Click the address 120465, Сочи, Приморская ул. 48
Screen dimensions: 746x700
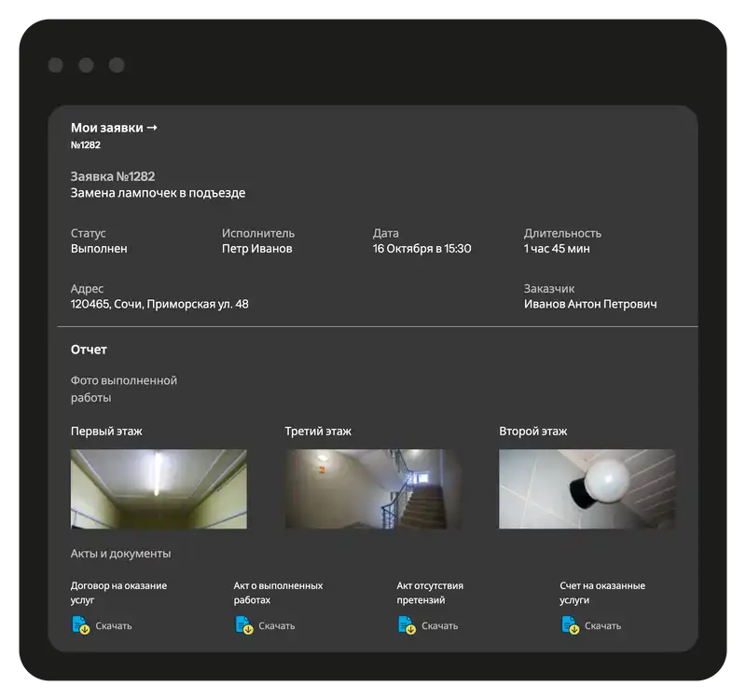[x=159, y=304]
